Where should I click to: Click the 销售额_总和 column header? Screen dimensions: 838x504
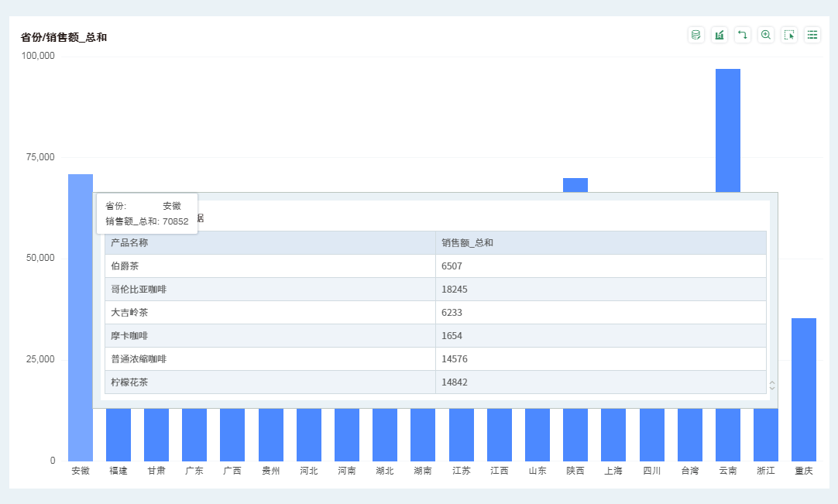(x=600, y=243)
